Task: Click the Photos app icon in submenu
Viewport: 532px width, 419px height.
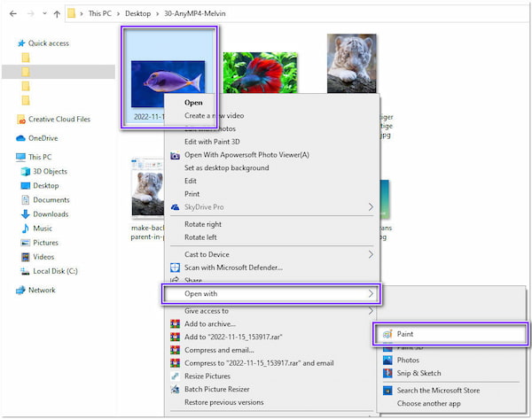Action: point(387,361)
